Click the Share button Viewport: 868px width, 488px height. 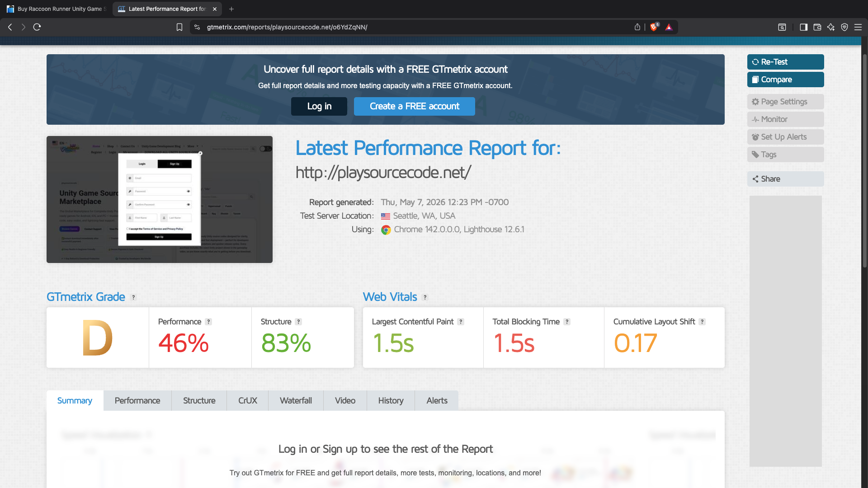(785, 179)
